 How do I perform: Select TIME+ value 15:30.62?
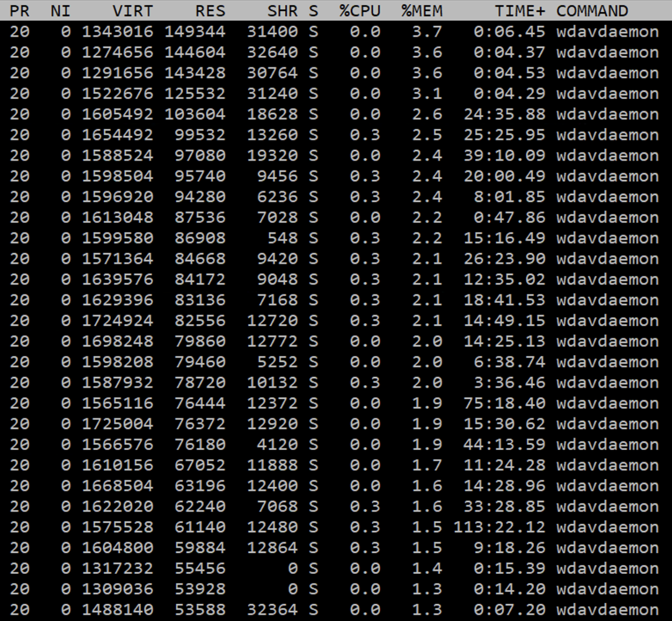tap(504, 424)
